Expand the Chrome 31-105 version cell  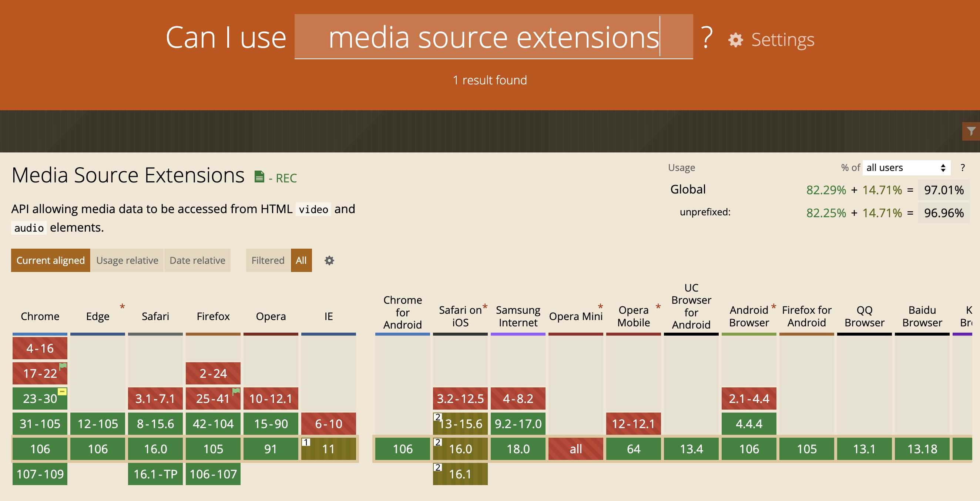tap(40, 423)
